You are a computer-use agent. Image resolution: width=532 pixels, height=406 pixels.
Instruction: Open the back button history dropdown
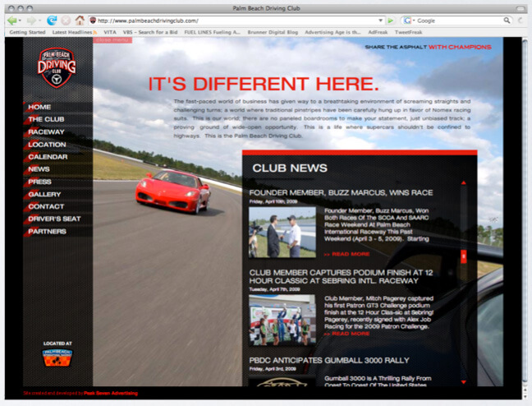pos(20,21)
